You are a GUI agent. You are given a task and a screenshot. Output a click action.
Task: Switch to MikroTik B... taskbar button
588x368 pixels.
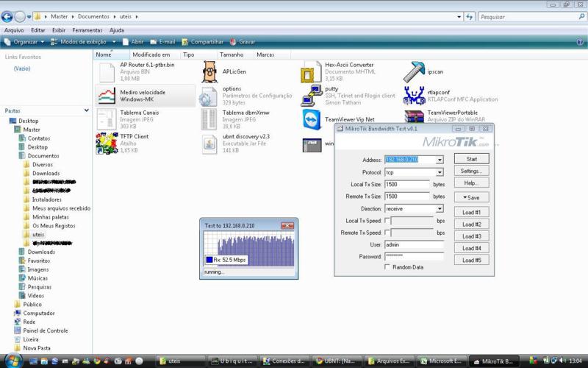click(x=493, y=361)
